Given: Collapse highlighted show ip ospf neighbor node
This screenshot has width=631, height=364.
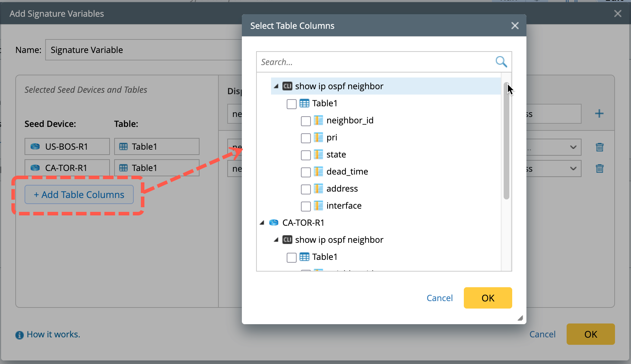Looking at the screenshot, I should click(276, 86).
